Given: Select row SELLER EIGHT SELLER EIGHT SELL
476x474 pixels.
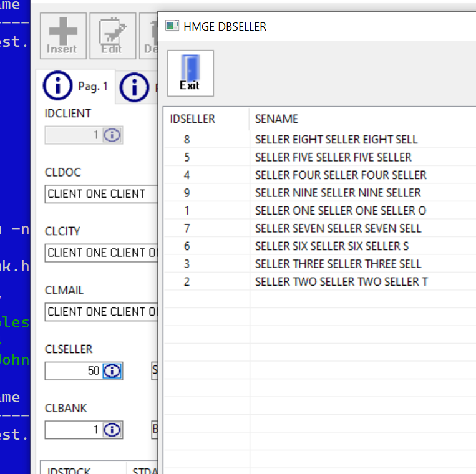Looking at the screenshot, I should pyautogui.click(x=320, y=139).
